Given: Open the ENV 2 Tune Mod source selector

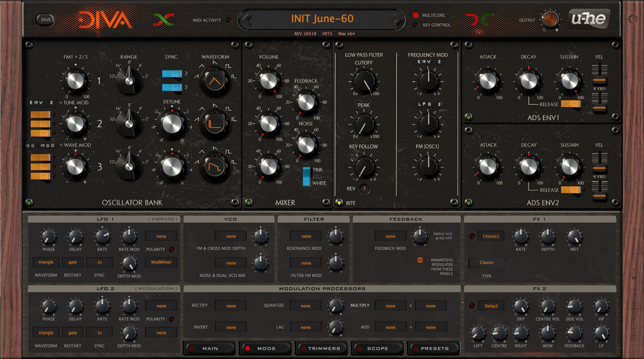Looking at the screenshot, I should pos(41,103).
